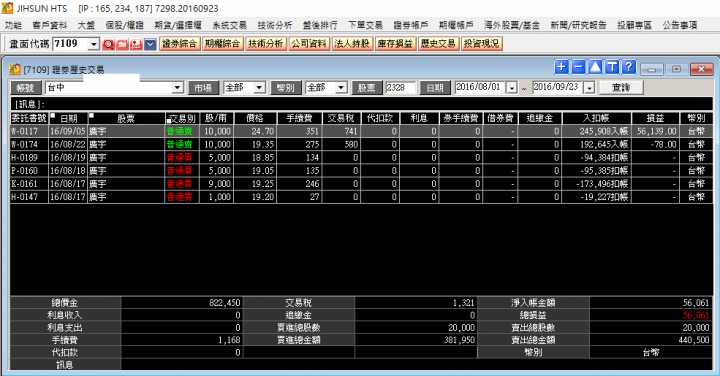Expand the 市場 dropdown set to 全部

pos(259,87)
